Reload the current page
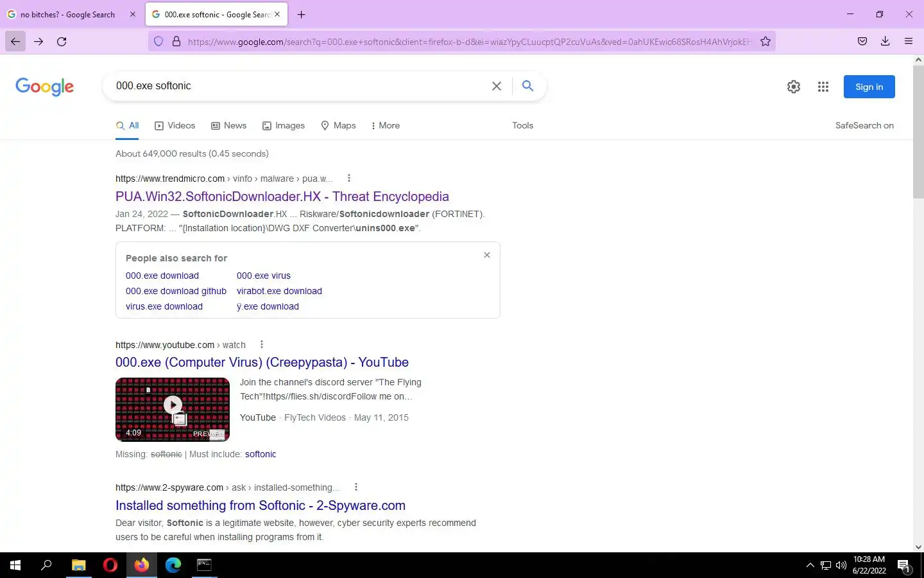Viewport: 924px width, 578px height. (x=62, y=42)
